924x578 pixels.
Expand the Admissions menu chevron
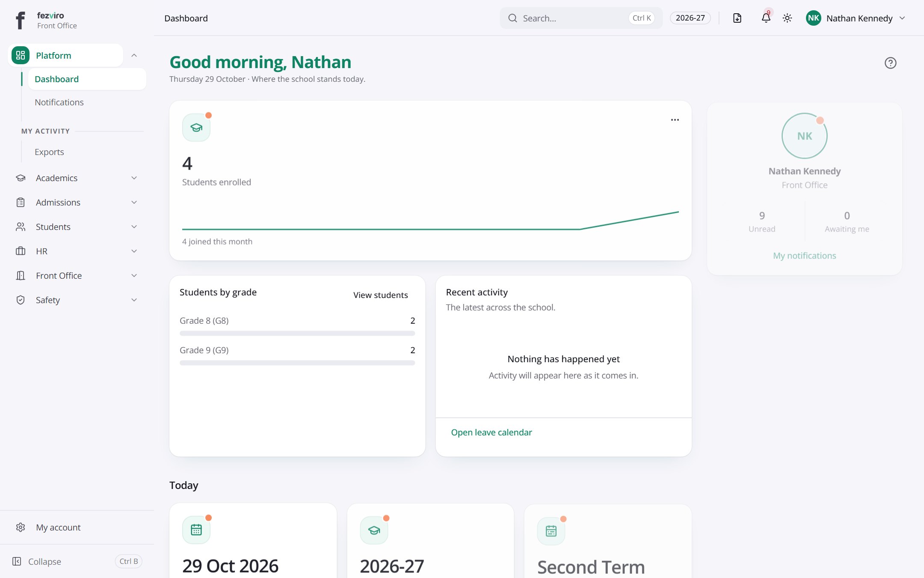[134, 202]
